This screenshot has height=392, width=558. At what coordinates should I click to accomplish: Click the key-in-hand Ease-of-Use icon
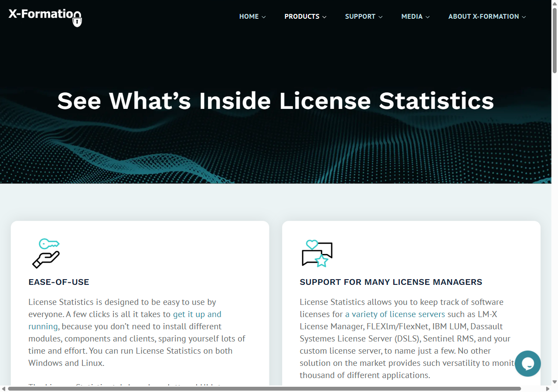(46, 253)
